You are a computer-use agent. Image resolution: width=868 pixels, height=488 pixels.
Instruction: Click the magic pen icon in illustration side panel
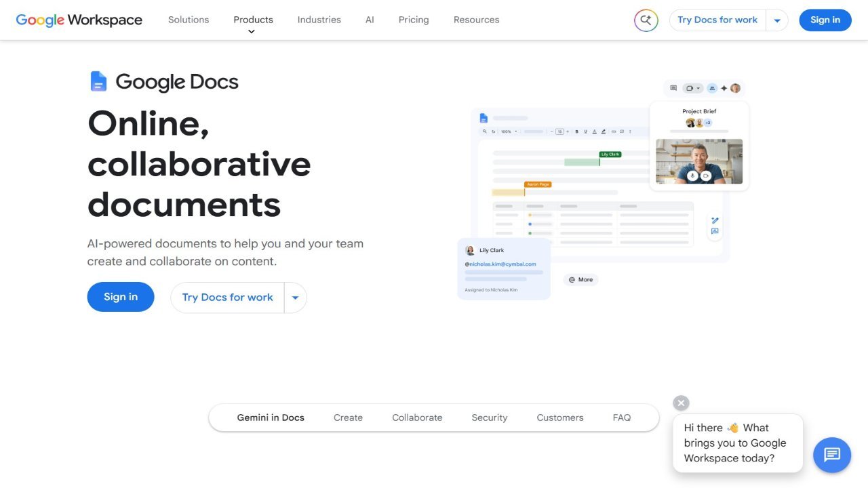pyautogui.click(x=715, y=220)
